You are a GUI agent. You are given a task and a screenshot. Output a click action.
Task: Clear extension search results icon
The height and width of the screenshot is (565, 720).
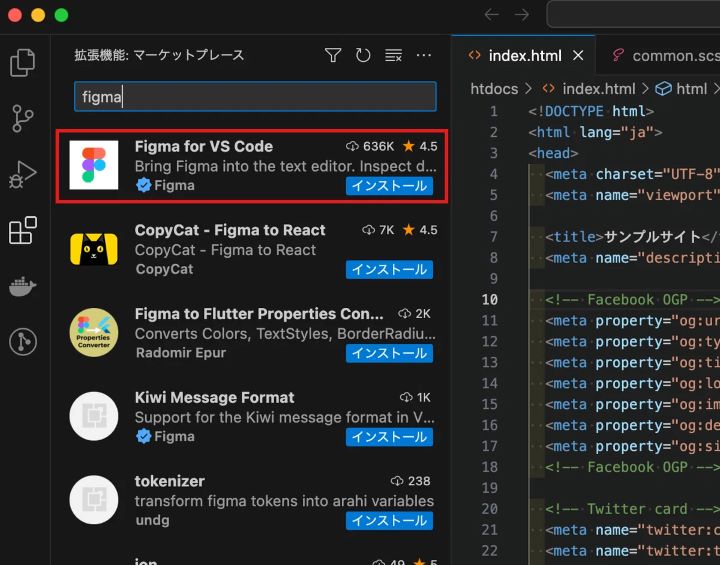point(393,55)
